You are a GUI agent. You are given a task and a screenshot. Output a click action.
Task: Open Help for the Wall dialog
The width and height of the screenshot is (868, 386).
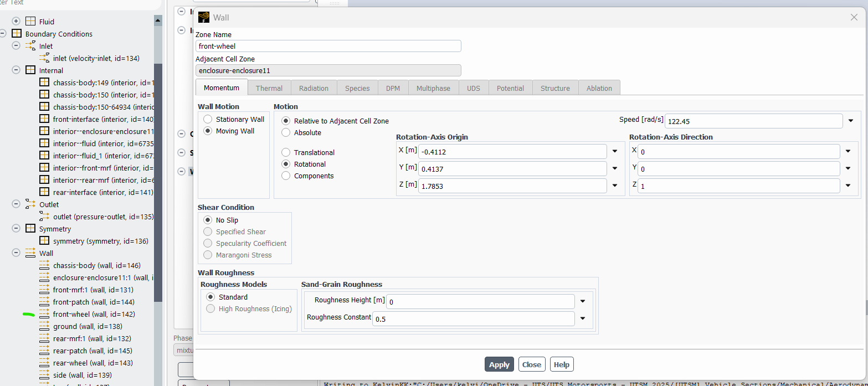pyautogui.click(x=562, y=364)
